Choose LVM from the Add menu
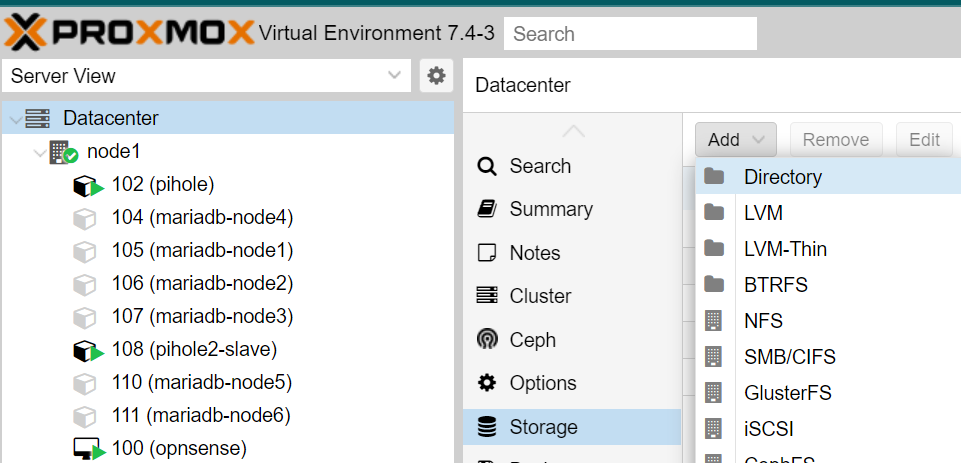 (829, 213)
